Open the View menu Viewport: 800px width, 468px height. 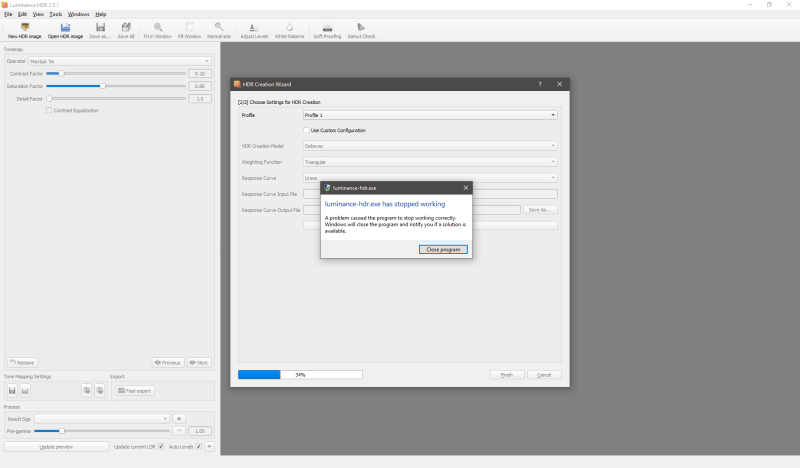point(38,14)
